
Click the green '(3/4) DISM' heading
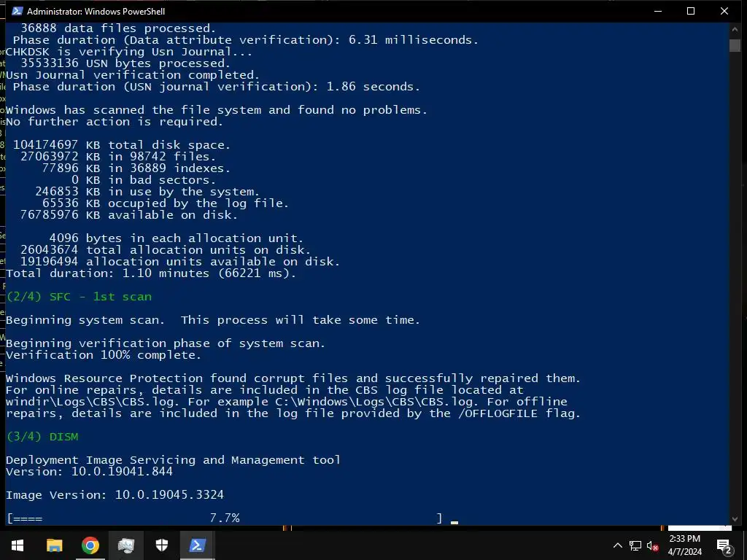pyautogui.click(x=42, y=437)
